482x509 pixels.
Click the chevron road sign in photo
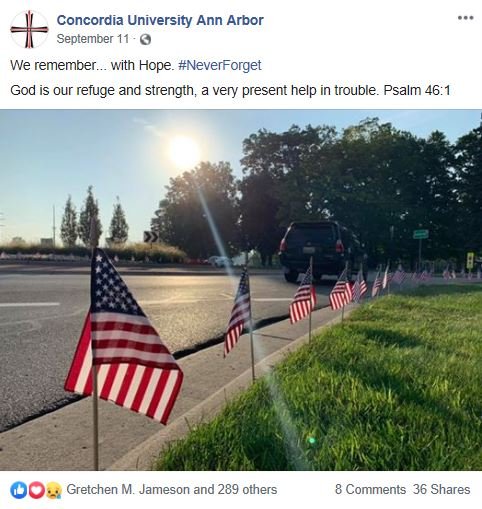coord(151,237)
